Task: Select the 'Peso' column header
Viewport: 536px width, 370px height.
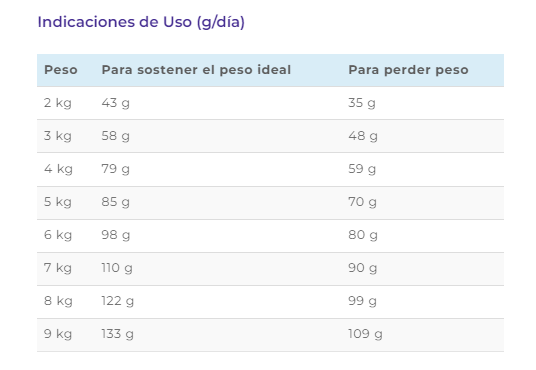Action: pyautogui.click(x=61, y=70)
